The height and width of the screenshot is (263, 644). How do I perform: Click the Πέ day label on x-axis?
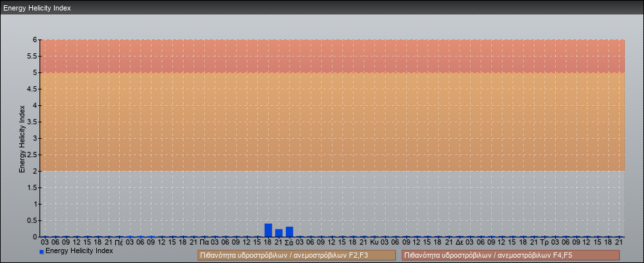(x=120, y=243)
